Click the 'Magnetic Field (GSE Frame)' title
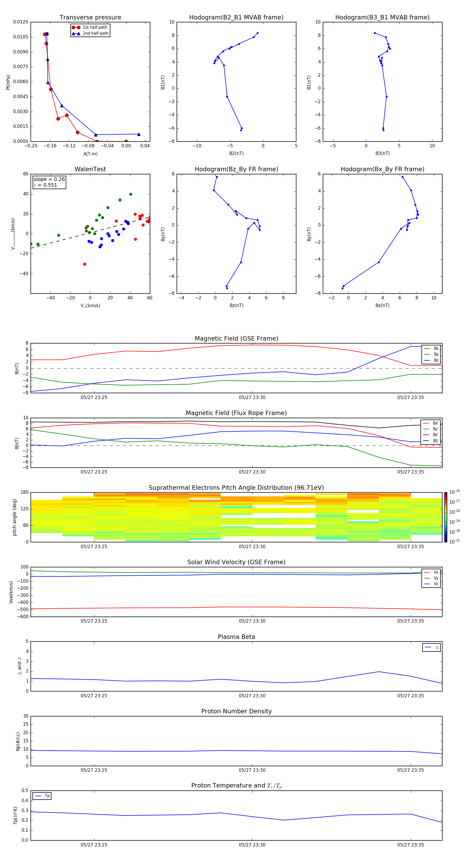Viewport: 473px width, 868px height. pyautogui.click(x=236, y=339)
